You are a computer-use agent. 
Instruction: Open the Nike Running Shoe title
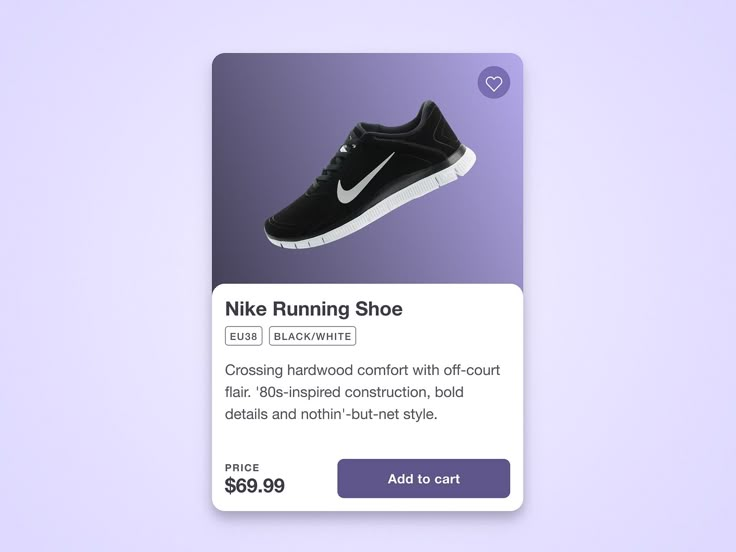click(x=313, y=309)
